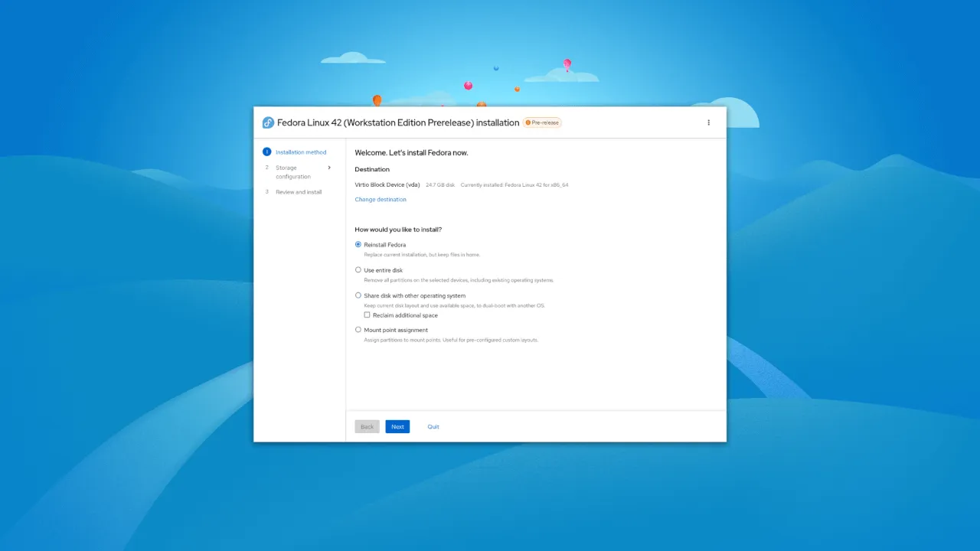Go to the Installation method step label

tap(301, 152)
